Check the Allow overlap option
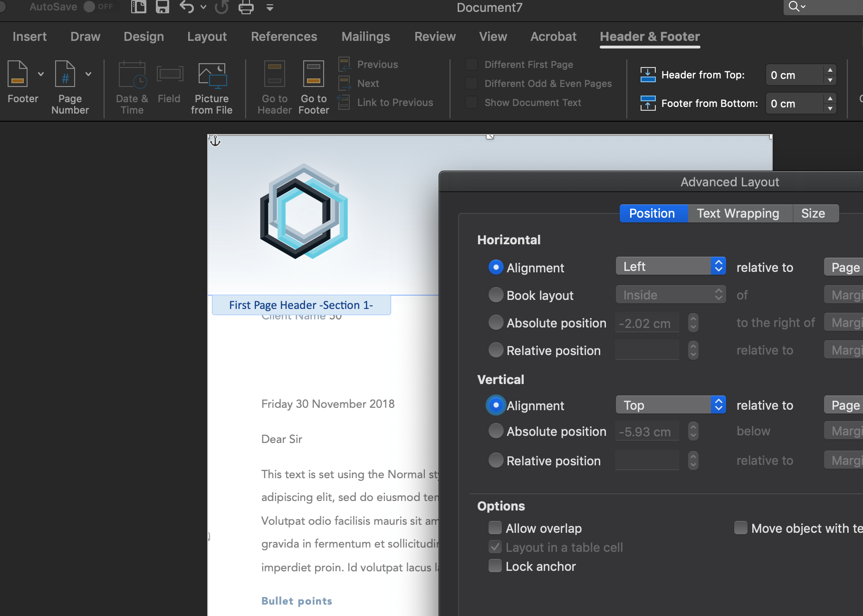The width and height of the screenshot is (863, 616). coord(495,528)
